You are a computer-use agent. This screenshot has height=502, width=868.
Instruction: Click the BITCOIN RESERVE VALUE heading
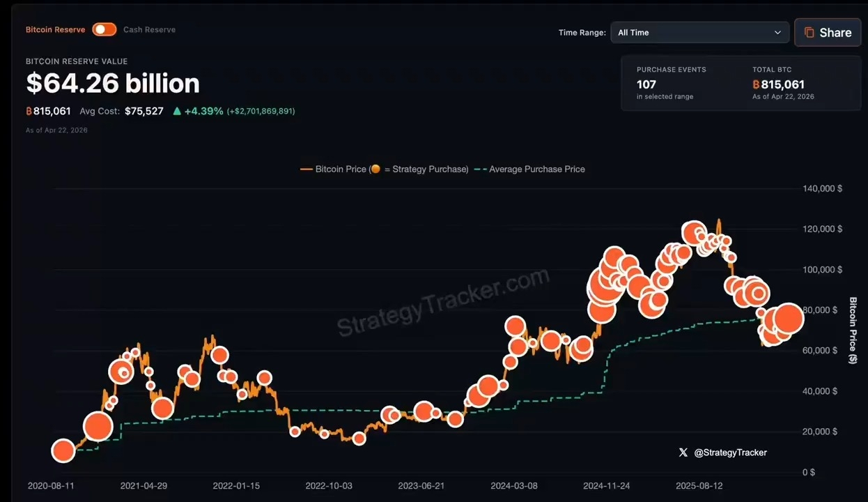77,61
